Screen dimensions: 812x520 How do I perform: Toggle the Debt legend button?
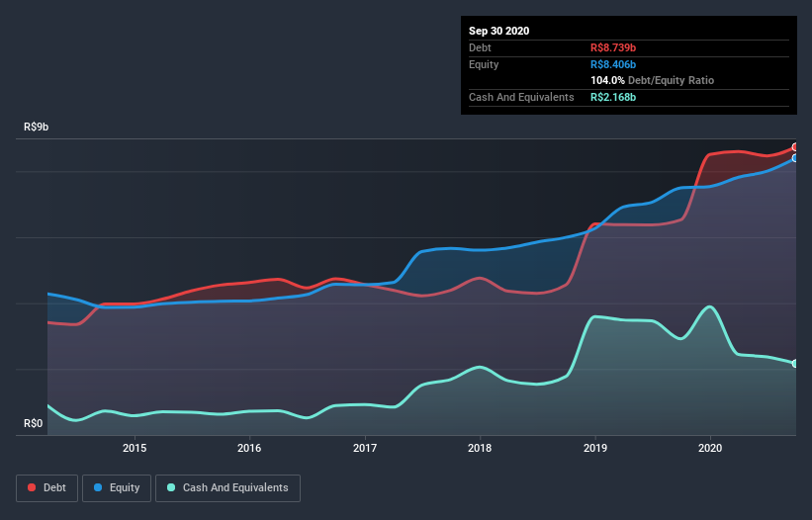tap(47, 488)
